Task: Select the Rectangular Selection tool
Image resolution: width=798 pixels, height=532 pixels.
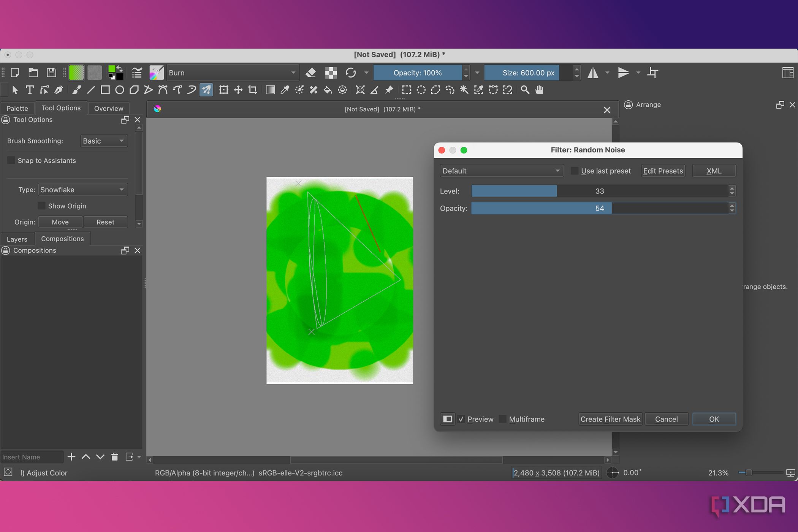Action: [x=407, y=90]
